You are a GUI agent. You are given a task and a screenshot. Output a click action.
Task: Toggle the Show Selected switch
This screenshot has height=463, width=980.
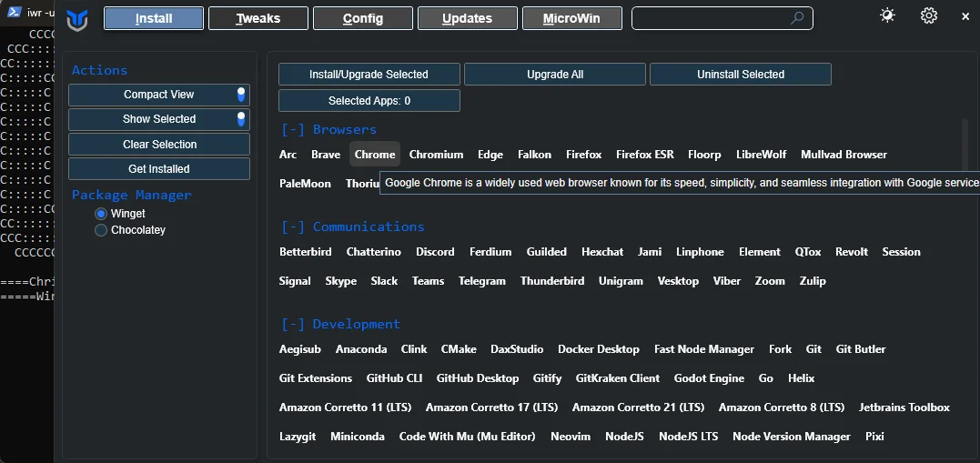click(x=241, y=119)
